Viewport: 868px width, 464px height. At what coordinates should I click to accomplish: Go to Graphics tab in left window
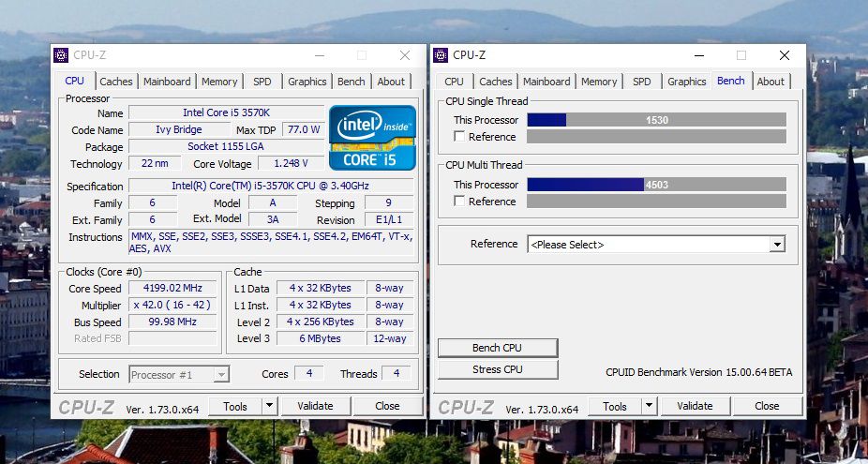307,82
